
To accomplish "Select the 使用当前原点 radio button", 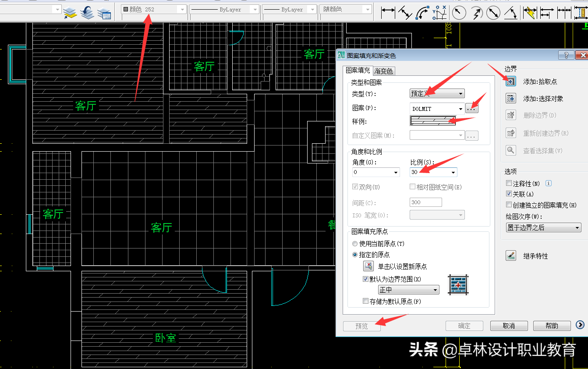I will pyautogui.click(x=355, y=244).
